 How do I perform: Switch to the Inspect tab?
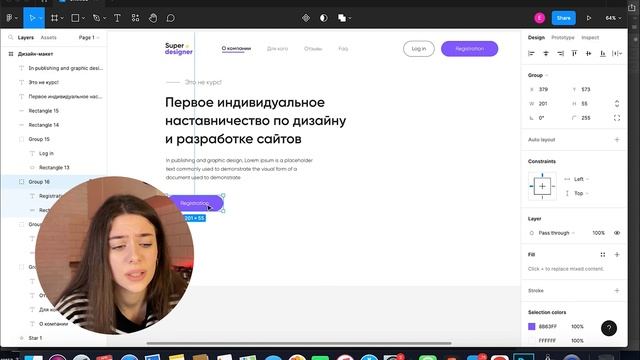tap(590, 38)
